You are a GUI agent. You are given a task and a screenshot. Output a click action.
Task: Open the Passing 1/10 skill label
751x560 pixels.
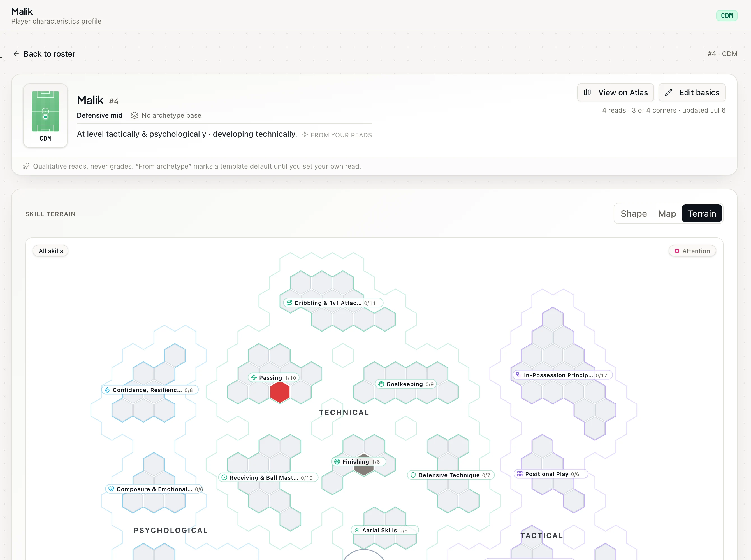(x=273, y=377)
